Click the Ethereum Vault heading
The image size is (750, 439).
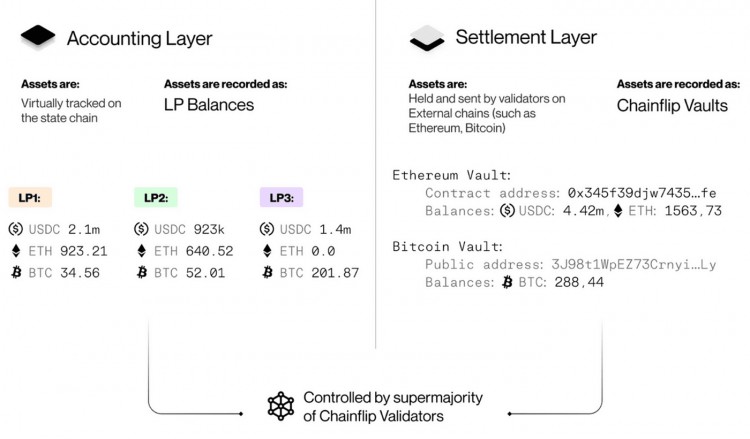(x=452, y=175)
